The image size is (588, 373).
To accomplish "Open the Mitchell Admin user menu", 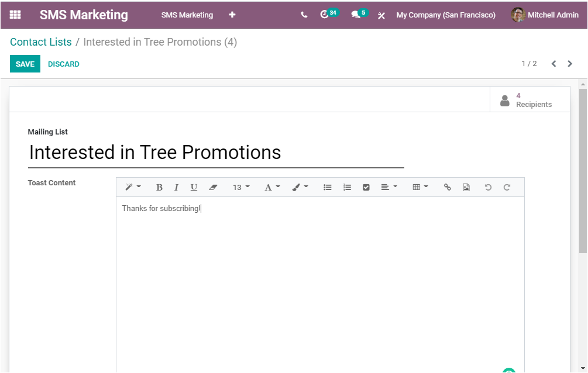I will pyautogui.click(x=545, y=15).
